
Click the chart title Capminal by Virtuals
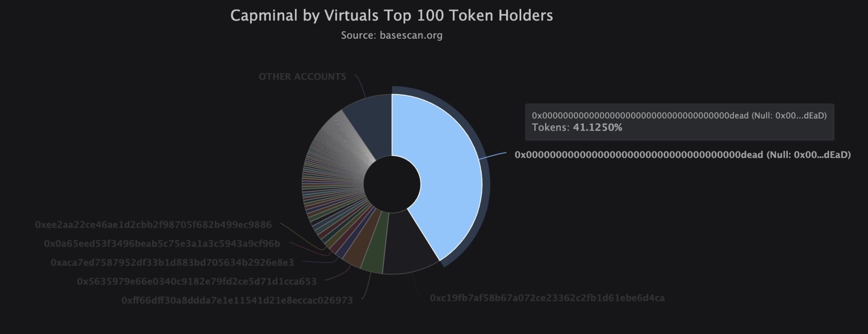coord(391,16)
